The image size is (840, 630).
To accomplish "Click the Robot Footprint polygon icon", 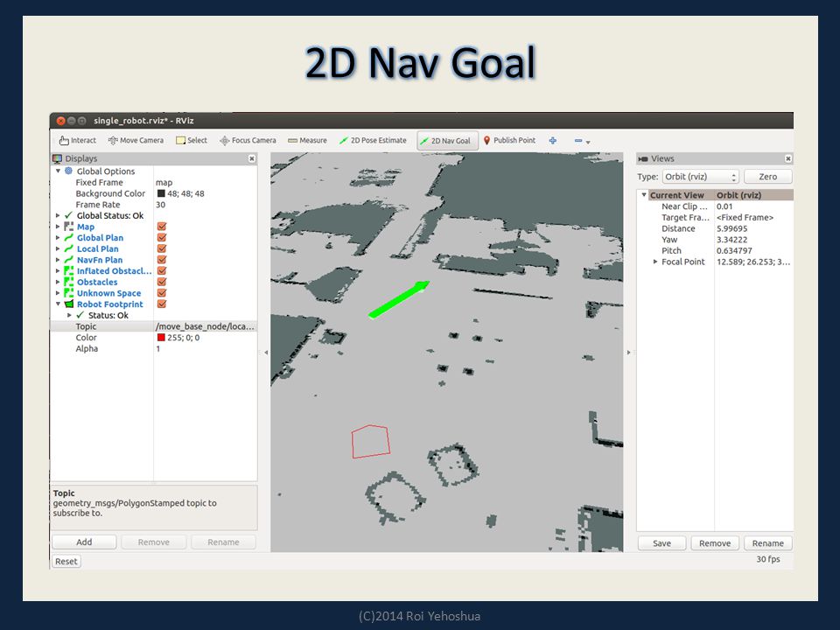I will coord(68,304).
